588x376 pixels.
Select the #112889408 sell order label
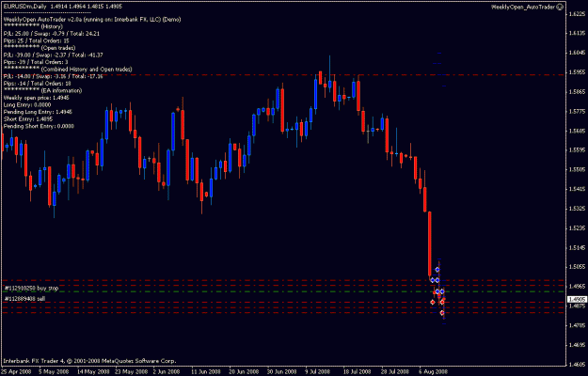tap(23, 299)
